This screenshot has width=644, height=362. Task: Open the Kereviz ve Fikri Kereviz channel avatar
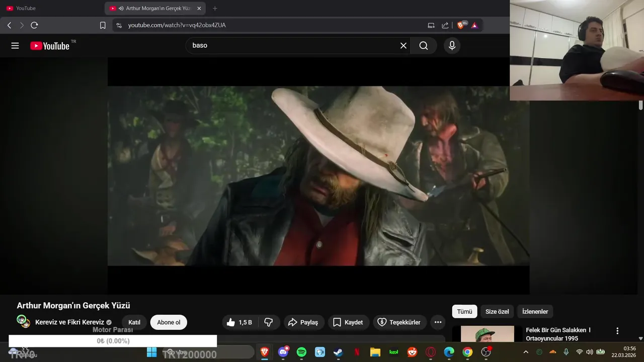click(x=23, y=322)
